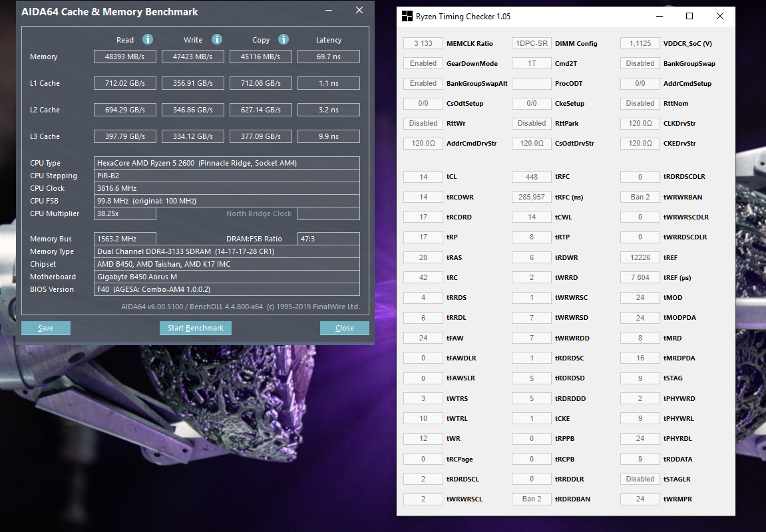The image size is (766, 532).
Task: Click the Write info icon in AIDA64
Action: (217, 39)
